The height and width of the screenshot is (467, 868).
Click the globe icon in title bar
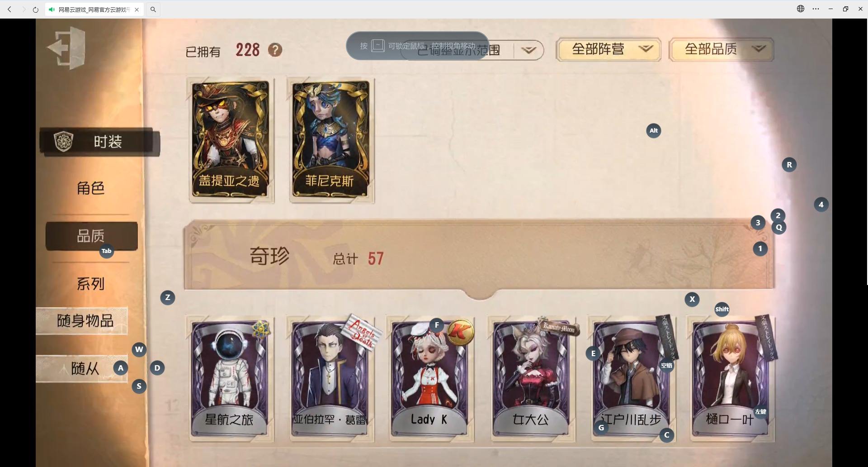[x=801, y=9]
